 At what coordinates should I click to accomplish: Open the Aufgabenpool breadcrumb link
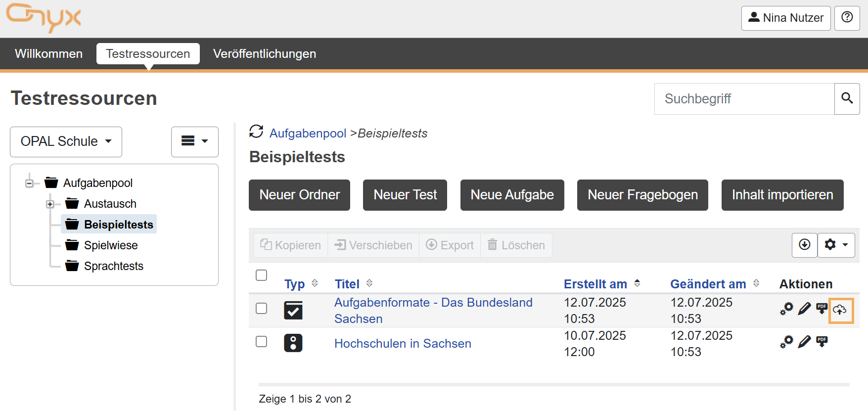click(x=308, y=133)
